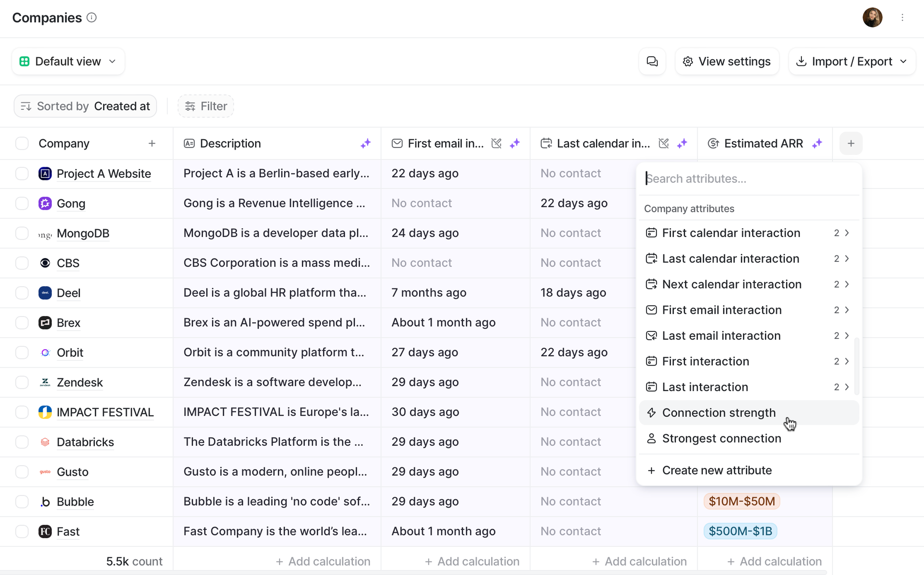The width and height of the screenshot is (924, 575).
Task: Check the Project A Website row checkbox
Action: pyautogui.click(x=22, y=173)
